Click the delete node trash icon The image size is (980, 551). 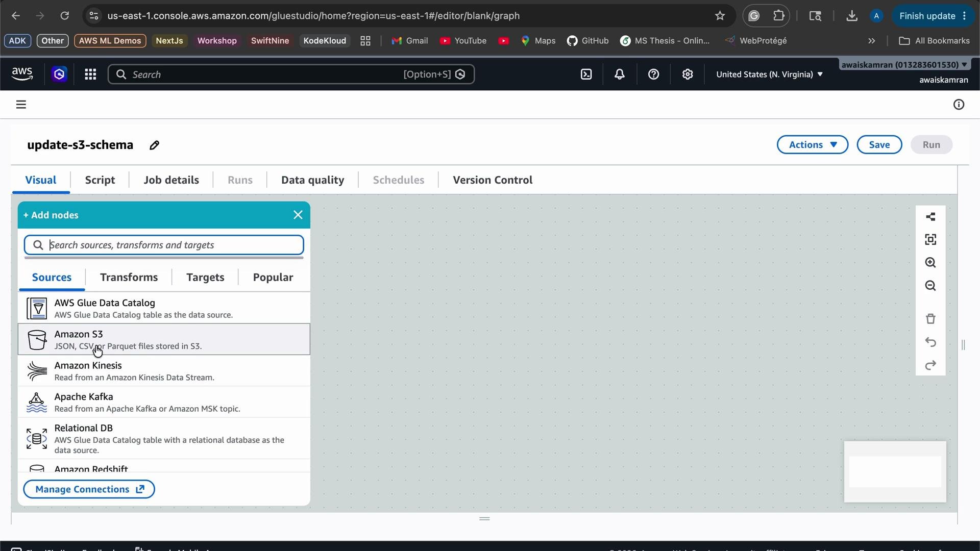point(930,319)
